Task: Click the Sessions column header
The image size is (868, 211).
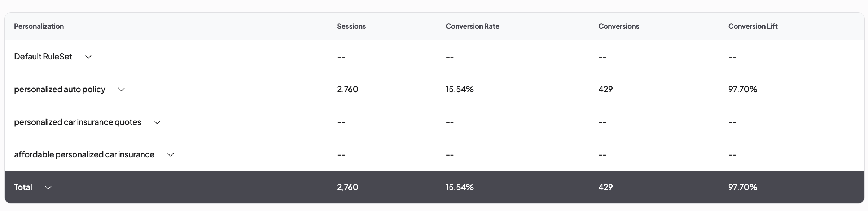Action: coord(351,26)
